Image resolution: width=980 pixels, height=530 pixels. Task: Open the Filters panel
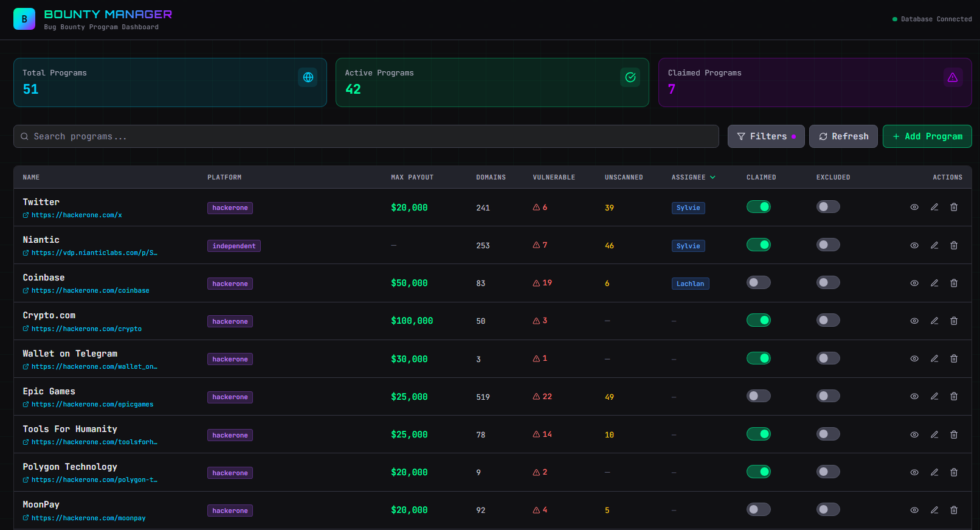coord(766,136)
